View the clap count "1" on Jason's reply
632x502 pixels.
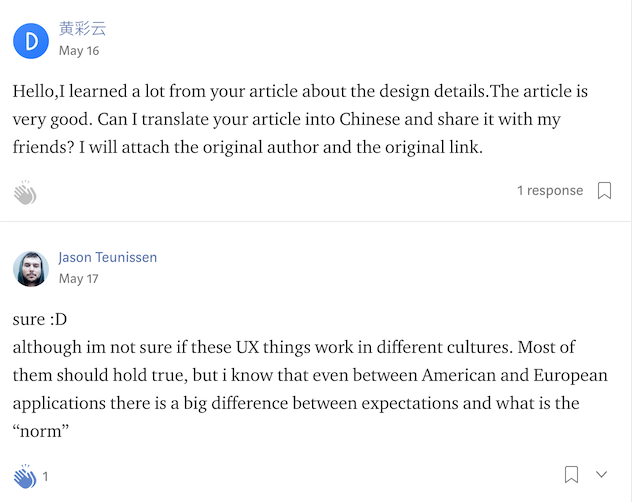pyautogui.click(x=46, y=477)
